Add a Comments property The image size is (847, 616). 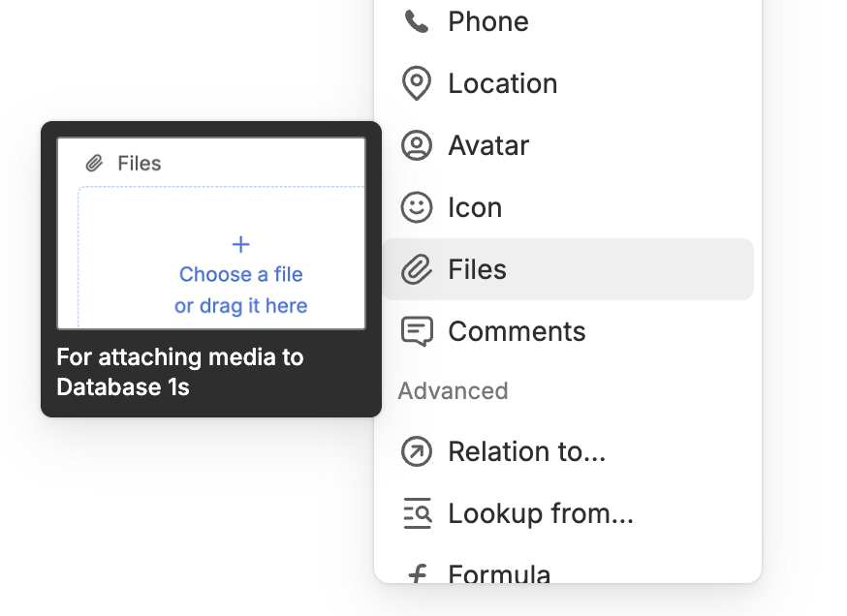pyautogui.click(x=568, y=331)
